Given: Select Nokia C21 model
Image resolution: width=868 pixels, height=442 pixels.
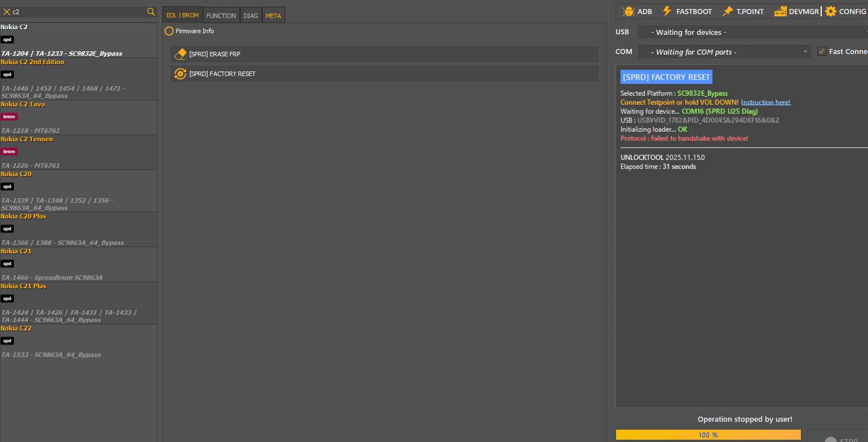Looking at the screenshot, I should pyautogui.click(x=78, y=264).
